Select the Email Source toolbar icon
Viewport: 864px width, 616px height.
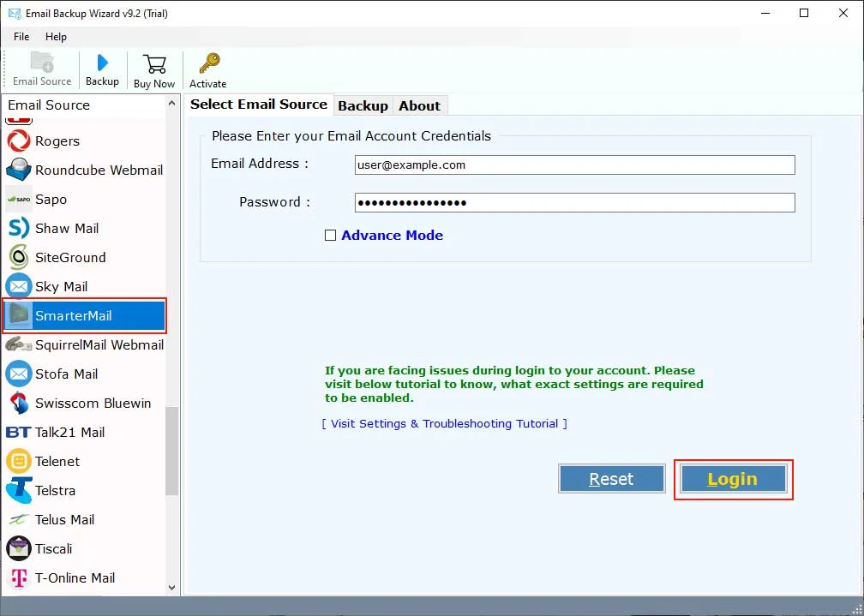click(x=41, y=67)
